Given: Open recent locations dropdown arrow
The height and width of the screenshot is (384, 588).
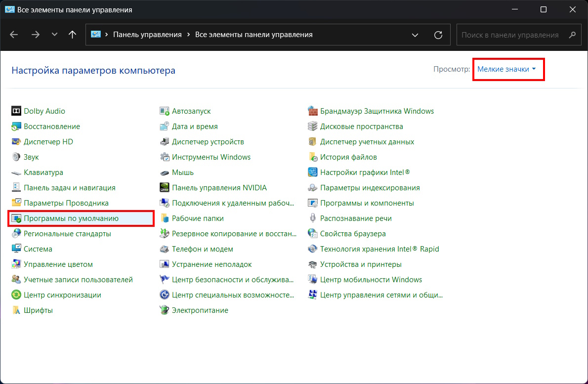Looking at the screenshot, I should coord(54,35).
